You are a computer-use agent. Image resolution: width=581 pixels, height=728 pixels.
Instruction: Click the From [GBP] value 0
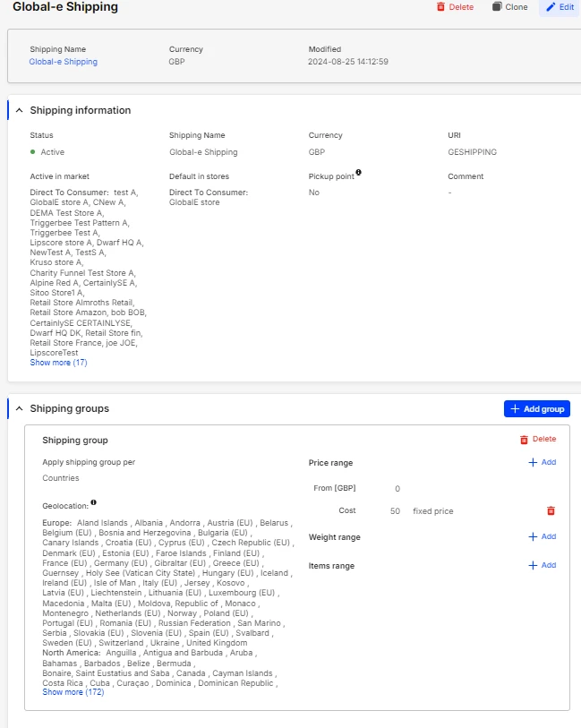[x=397, y=488]
